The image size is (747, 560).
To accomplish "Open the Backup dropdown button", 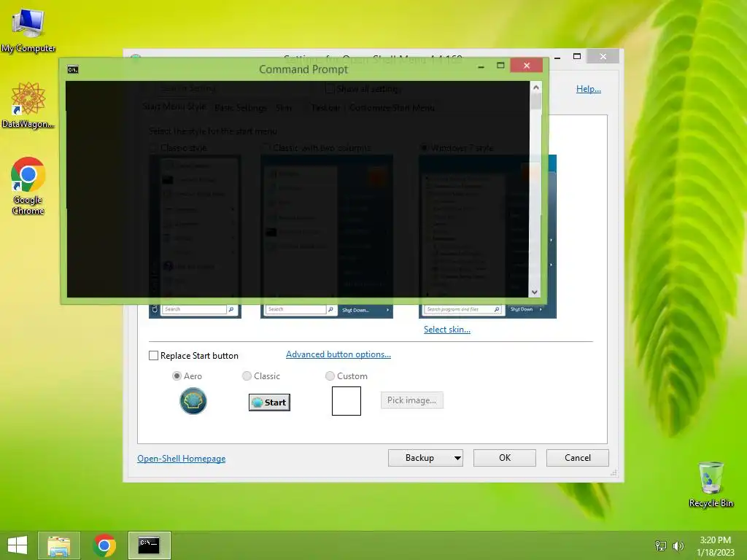I will (425, 458).
